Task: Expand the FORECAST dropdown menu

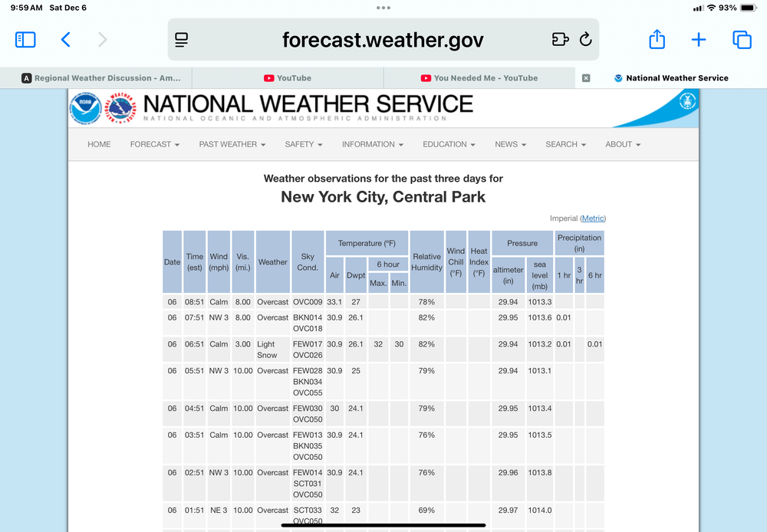Action: click(154, 144)
